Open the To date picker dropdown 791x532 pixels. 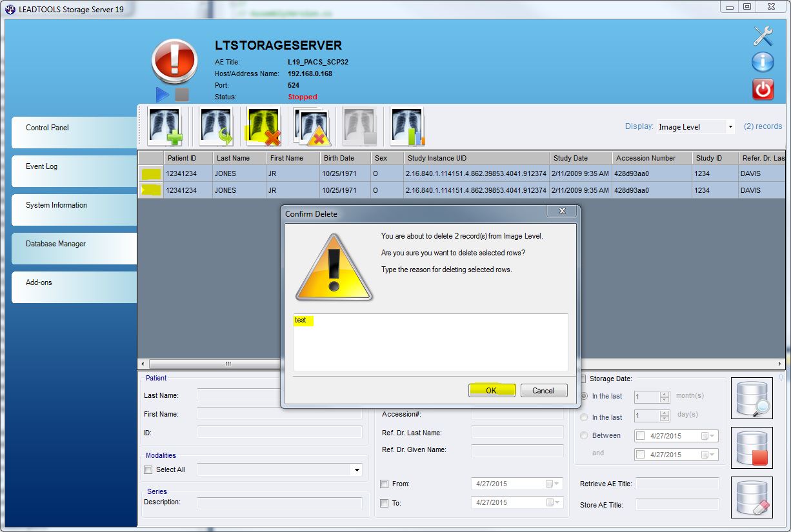(x=554, y=502)
